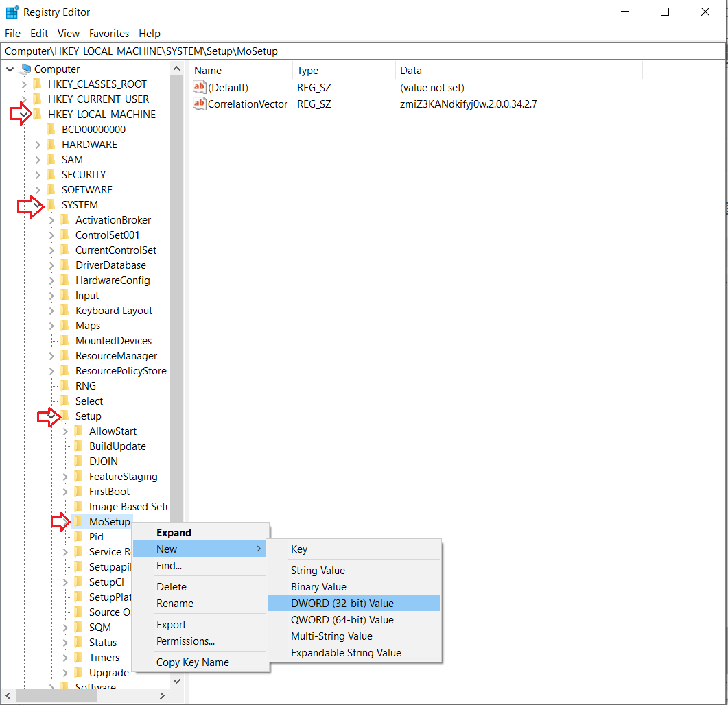The width and height of the screenshot is (728, 705).
Task: Open the View menu
Action: (x=68, y=34)
